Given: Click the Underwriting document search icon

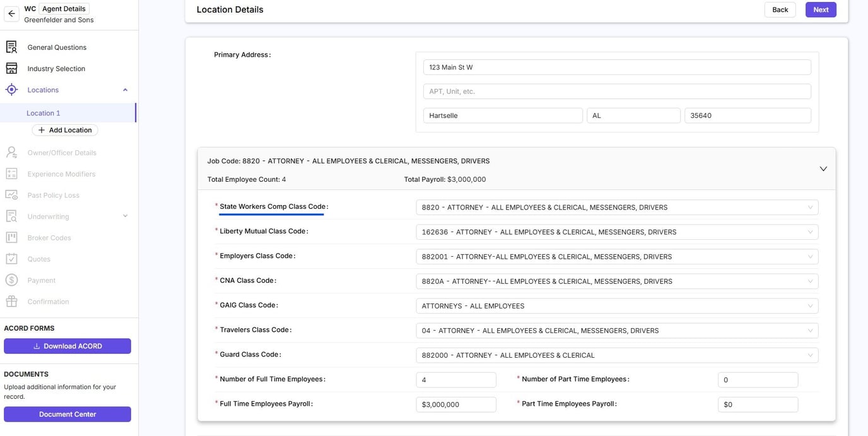Looking at the screenshot, I should click(11, 216).
